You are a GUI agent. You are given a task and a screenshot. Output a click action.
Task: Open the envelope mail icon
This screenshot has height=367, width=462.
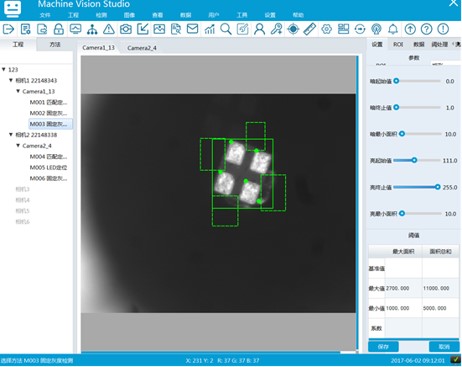[192, 29]
